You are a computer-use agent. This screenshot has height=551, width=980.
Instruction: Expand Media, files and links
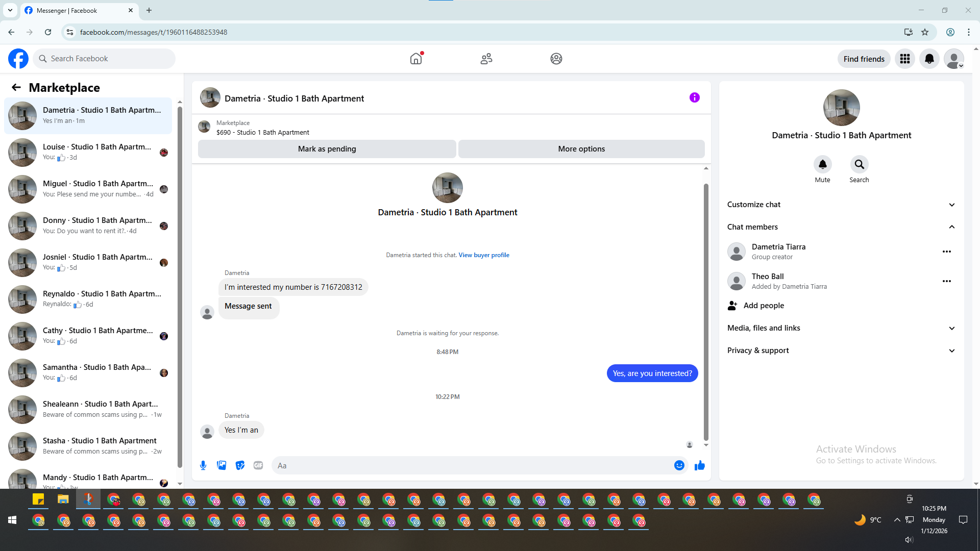tap(951, 328)
